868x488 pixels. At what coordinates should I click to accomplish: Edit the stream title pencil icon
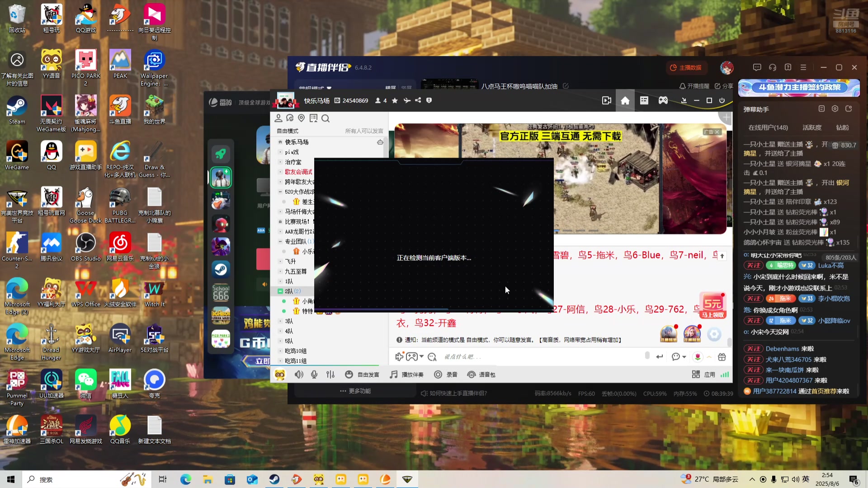[x=566, y=86]
